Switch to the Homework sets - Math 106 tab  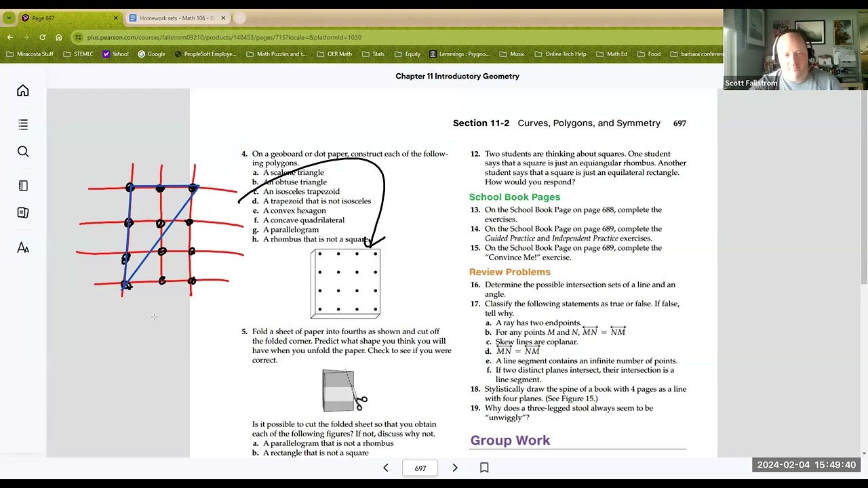coord(176,18)
